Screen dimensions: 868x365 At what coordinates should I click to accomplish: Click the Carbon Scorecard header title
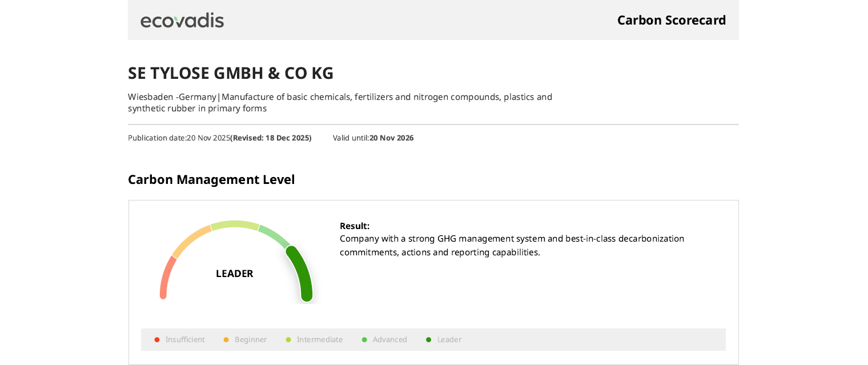coord(672,20)
